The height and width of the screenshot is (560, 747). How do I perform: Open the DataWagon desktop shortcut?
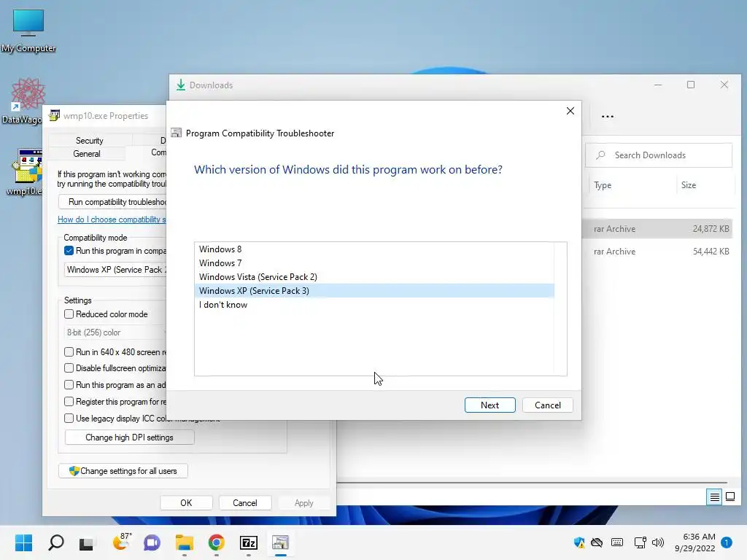pyautogui.click(x=24, y=101)
